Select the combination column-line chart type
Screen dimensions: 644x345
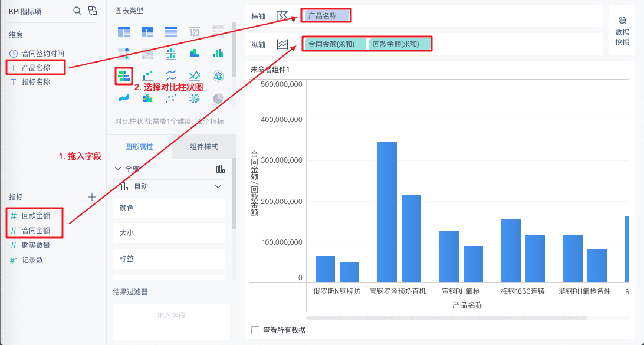tap(147, 98)
